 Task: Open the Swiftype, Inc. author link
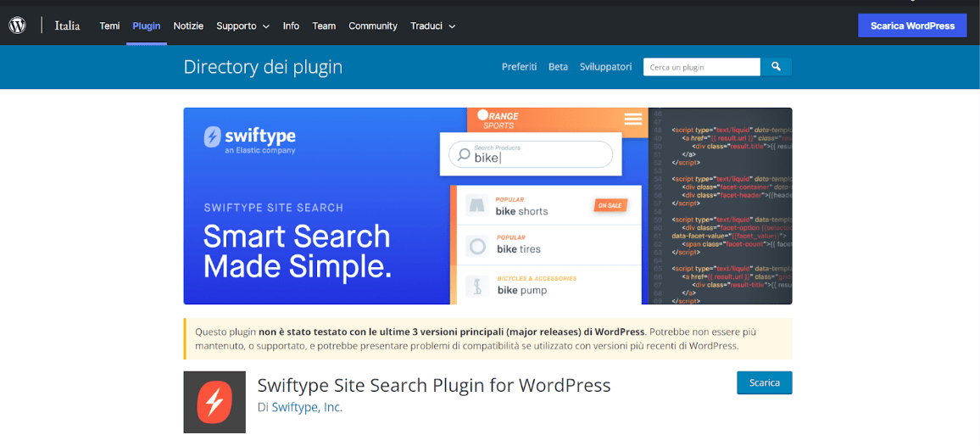(x=307, y=407)
